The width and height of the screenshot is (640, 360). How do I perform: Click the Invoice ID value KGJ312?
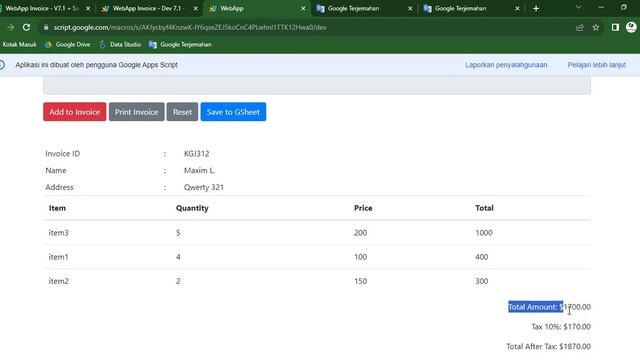tap(196, 153)
